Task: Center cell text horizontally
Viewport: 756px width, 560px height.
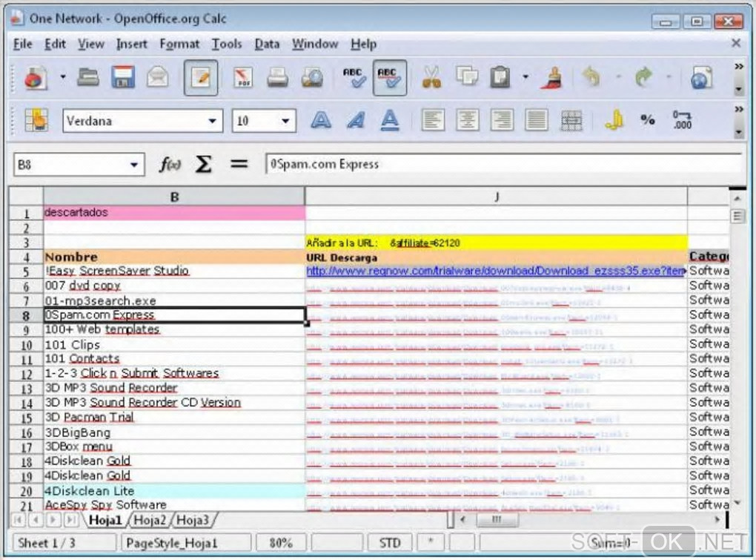Action: click(467, 120)
